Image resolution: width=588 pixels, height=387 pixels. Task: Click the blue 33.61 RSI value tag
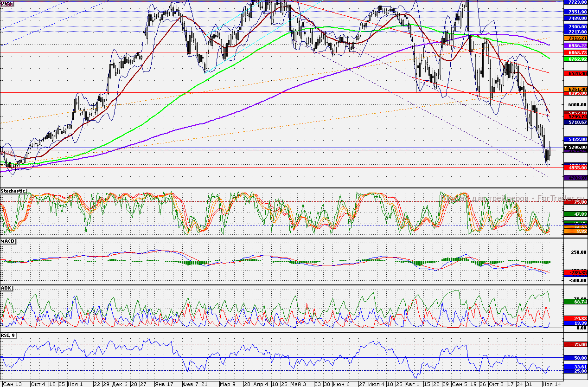(x=575, y=366)
